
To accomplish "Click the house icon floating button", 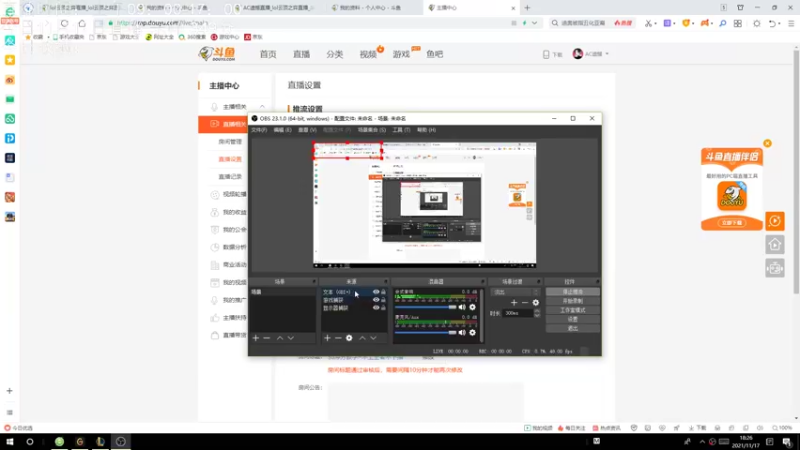I will 775,245.
